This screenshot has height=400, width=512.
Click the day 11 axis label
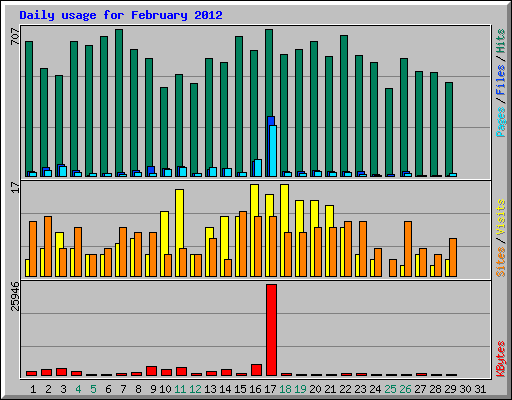(x=180, y=389)
